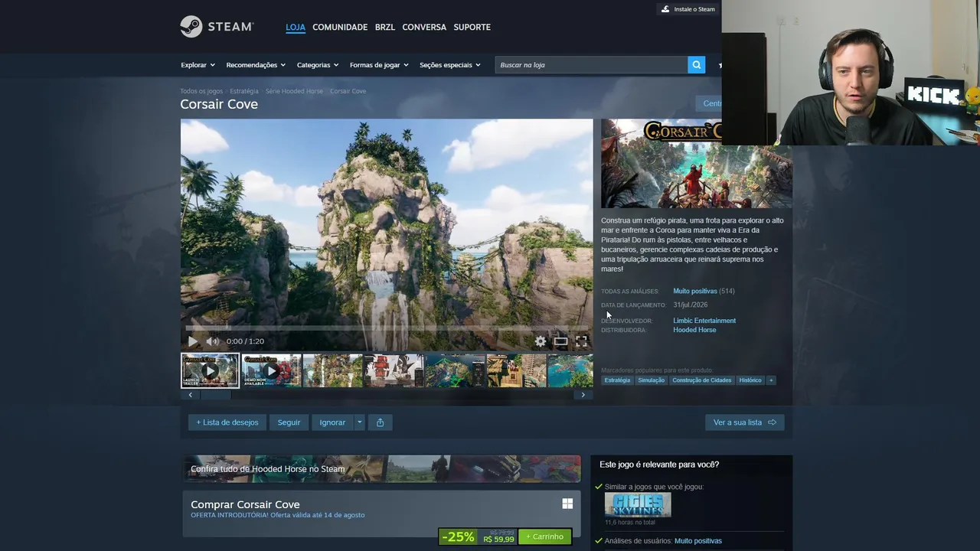
Task: Expand the Seções especiais dropdown
Action: (x=450, y=65)
